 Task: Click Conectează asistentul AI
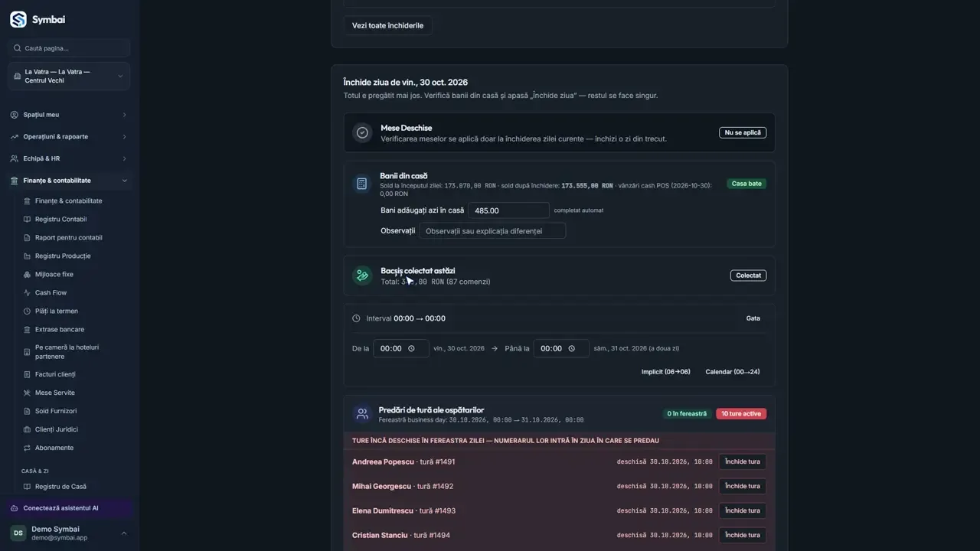click(x=69, y=508)
